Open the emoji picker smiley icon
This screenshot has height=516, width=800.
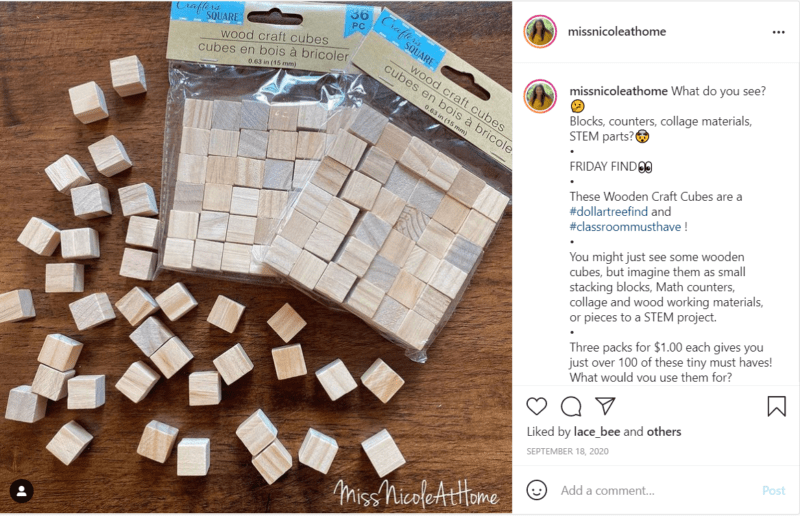pos(537,490)
